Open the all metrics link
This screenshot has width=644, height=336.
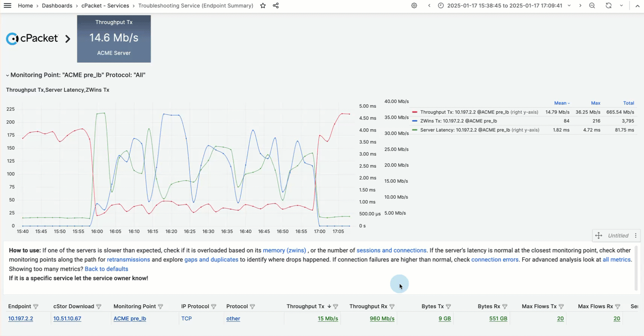coord(617,260)
